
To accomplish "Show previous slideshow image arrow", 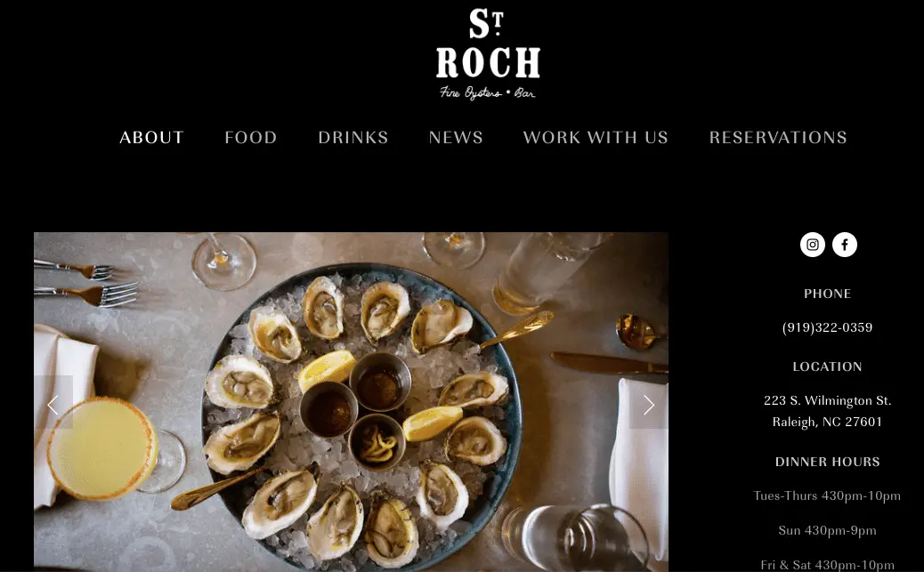I will point(53,405).
